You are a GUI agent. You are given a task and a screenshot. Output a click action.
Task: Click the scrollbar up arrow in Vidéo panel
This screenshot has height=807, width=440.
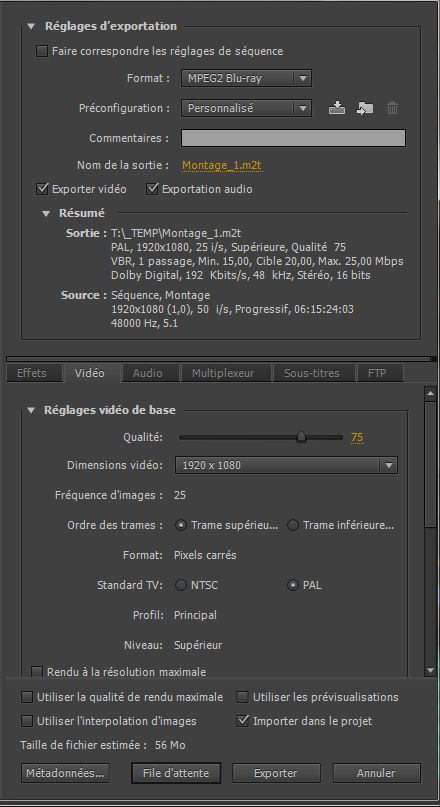click(430, 393)
